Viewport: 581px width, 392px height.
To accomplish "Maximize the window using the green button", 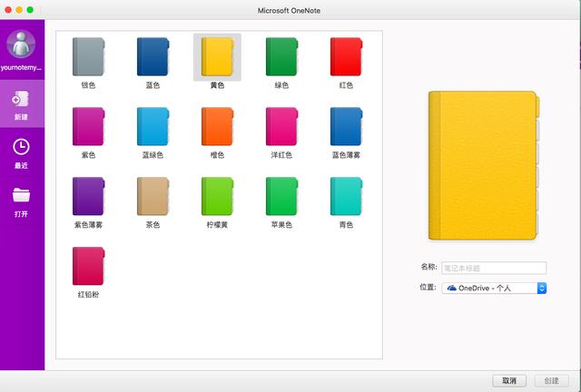I will tap(30, 10).
